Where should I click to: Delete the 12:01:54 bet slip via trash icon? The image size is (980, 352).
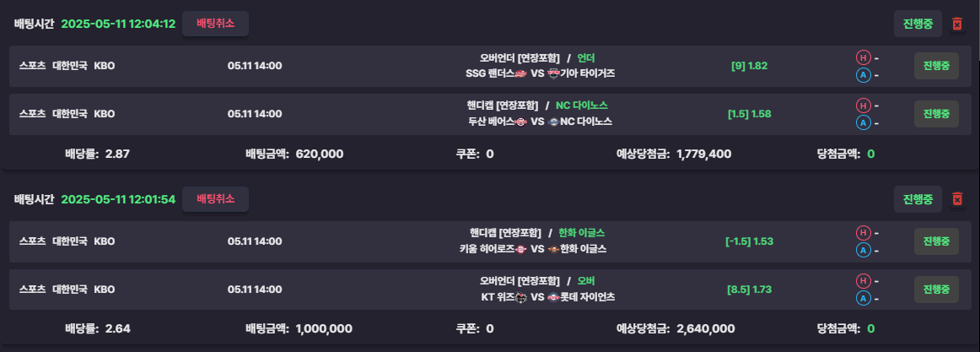point(956,199)
